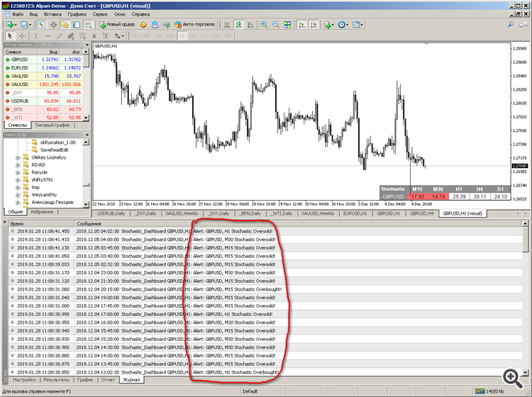This screenshot has height=397, width=532.
Task: Open the chart profiles icon
Action: pyautogui.click(x=25, y=25)
